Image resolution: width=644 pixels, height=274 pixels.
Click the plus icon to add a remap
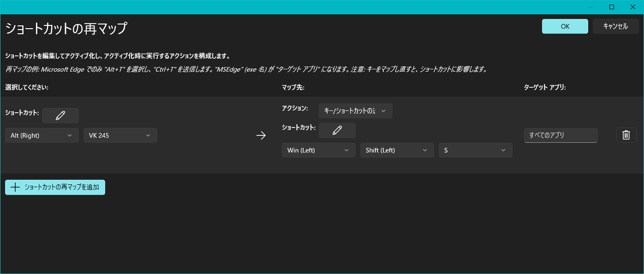(15, 187)
